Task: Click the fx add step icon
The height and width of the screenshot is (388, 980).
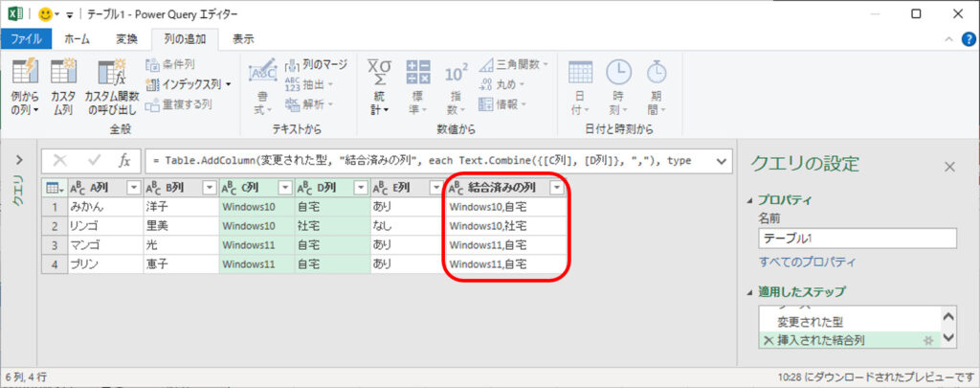Action: coord(125,161)
